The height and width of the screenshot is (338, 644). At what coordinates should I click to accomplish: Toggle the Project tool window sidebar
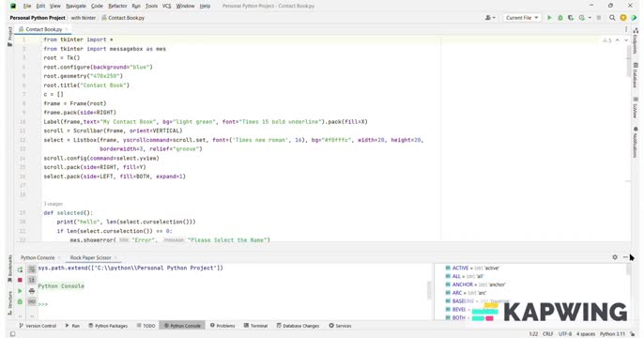click(9, 37)
